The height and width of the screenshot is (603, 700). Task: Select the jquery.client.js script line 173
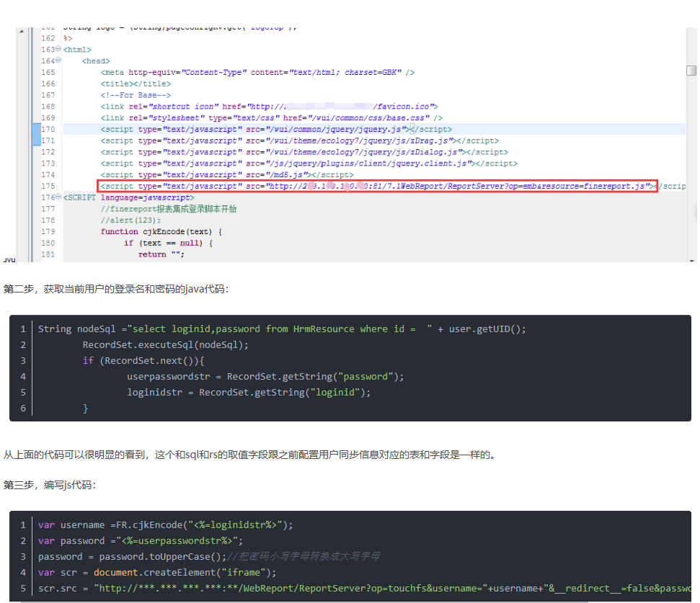tap(309, 164)
